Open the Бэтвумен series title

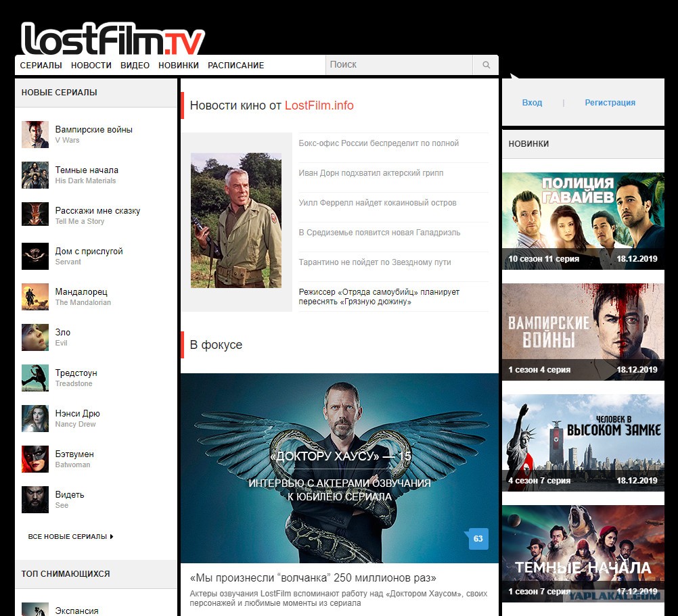click(74, 454)
